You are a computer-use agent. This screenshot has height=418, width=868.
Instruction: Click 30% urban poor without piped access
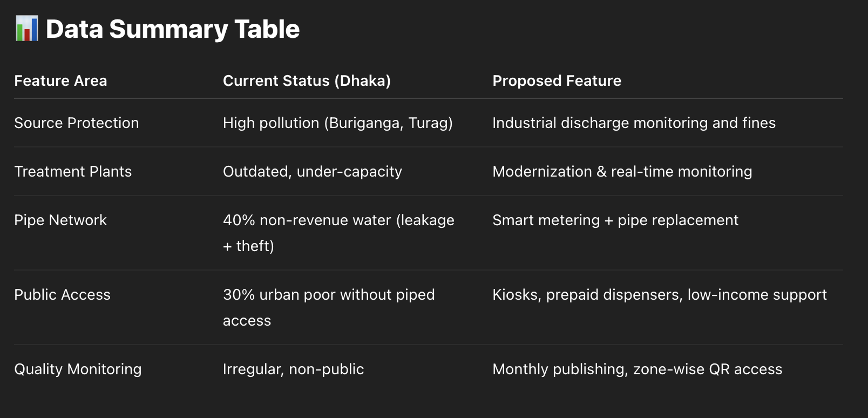(329, 307)
